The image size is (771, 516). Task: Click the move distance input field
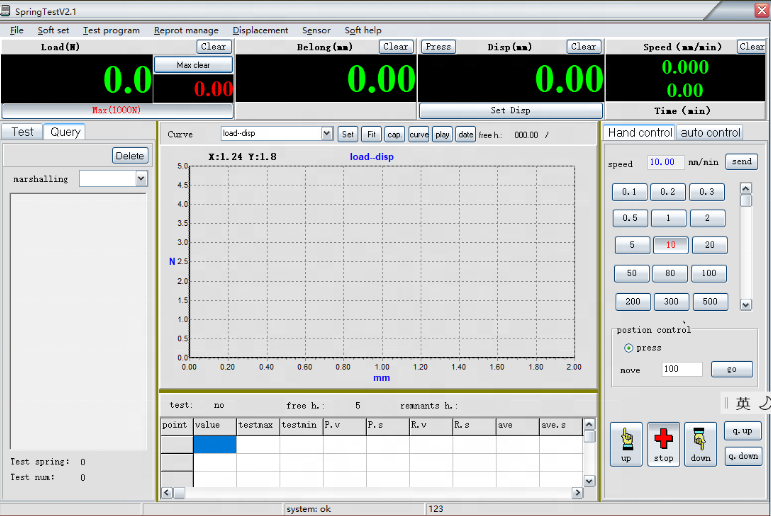coord(682,370)
